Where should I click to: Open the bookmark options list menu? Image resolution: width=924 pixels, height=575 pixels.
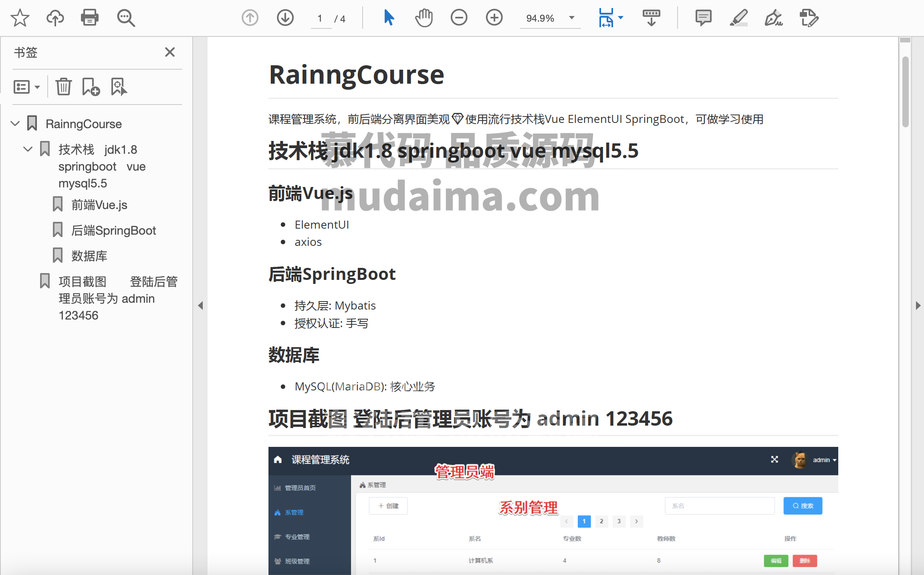point(27,87)
